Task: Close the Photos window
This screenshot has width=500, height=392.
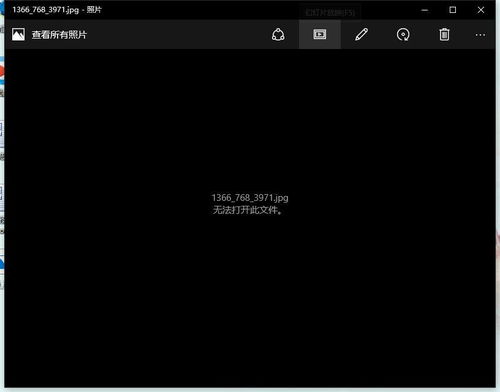Action: (481, 10)
